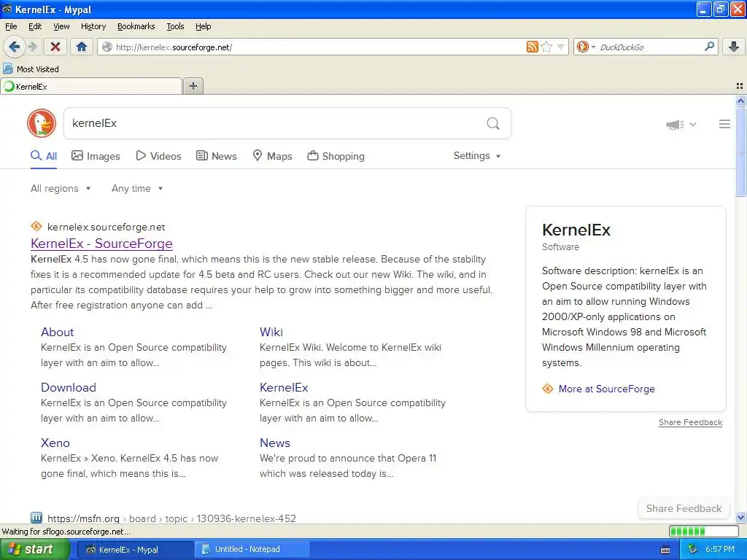
Task: Click the keyboard icon in system tray
Action: click(x=665, y=550)
